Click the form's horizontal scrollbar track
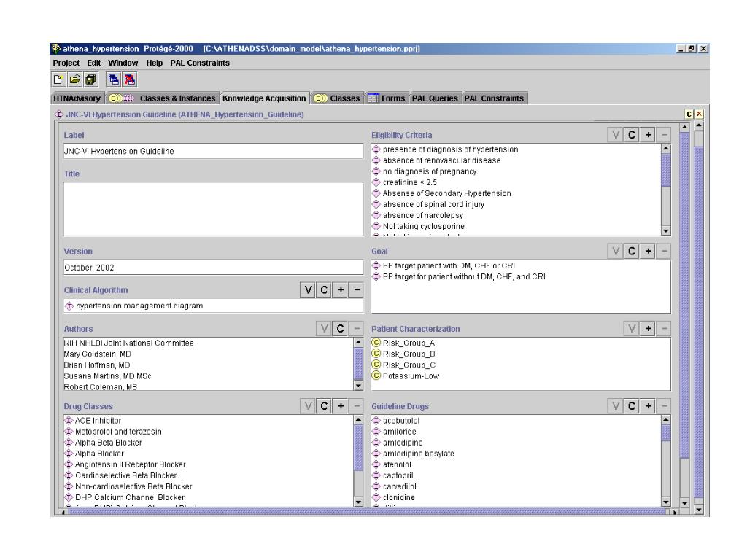This screenshot has width=747, height=560. (x=367, y=512)
